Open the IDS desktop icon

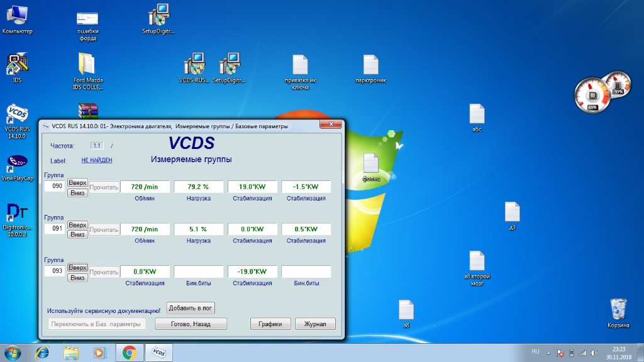tap(17, 65)
